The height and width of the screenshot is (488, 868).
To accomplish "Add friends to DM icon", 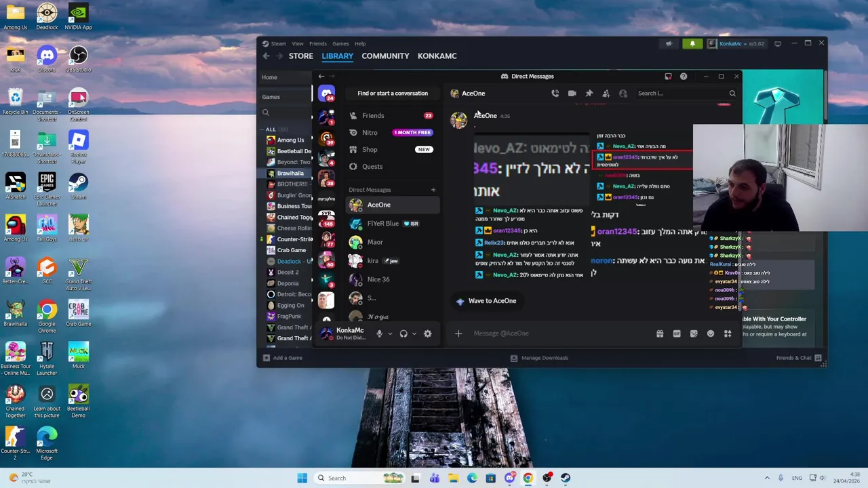I will point(606,94).
